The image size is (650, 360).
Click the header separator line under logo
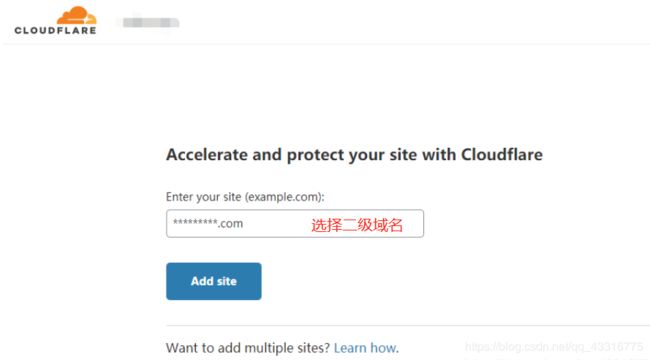pos(326,44)
